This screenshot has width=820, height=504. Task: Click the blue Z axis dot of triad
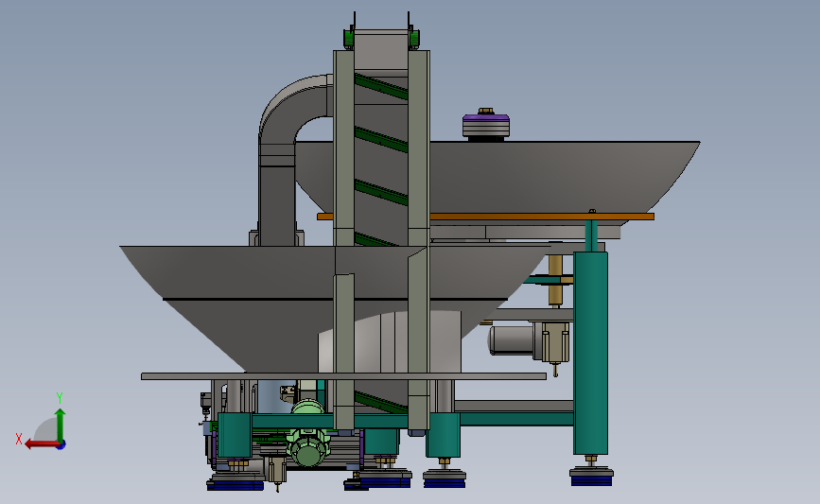[x=61, y=445]
